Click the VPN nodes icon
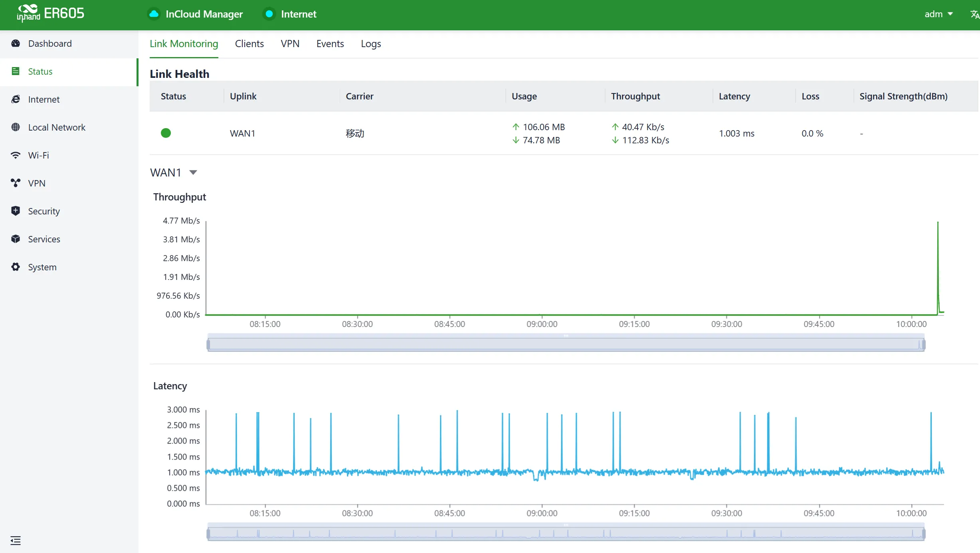 [x=16, y=183]
